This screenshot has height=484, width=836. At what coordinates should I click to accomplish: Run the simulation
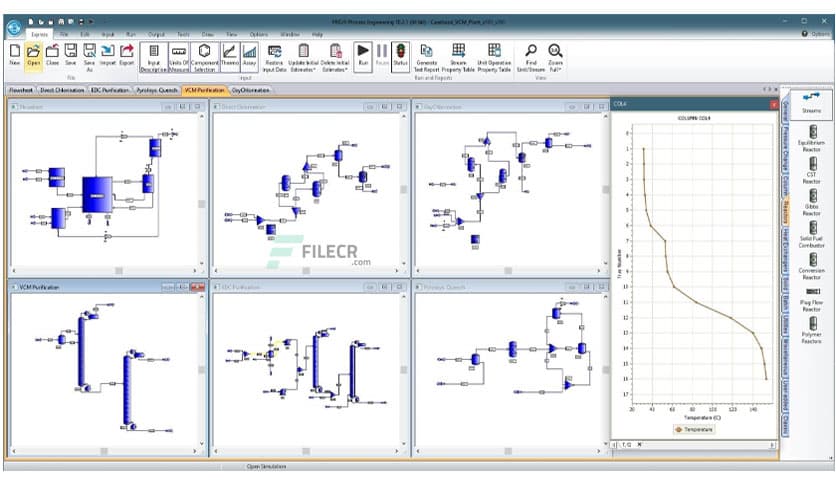(x=363, y=55)
